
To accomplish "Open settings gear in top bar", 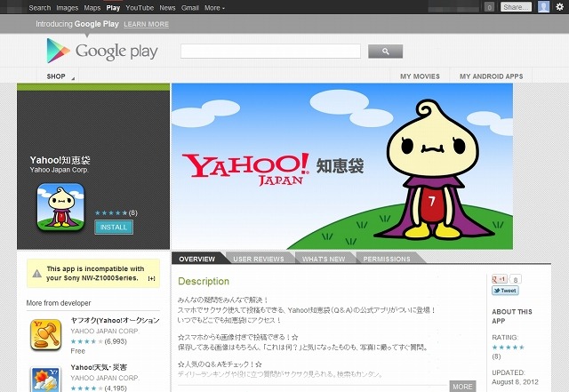I will (559, 6).
